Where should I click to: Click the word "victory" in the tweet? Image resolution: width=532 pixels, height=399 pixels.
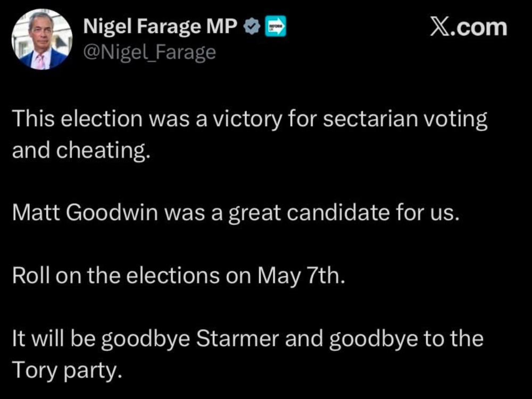pos(247,119)
